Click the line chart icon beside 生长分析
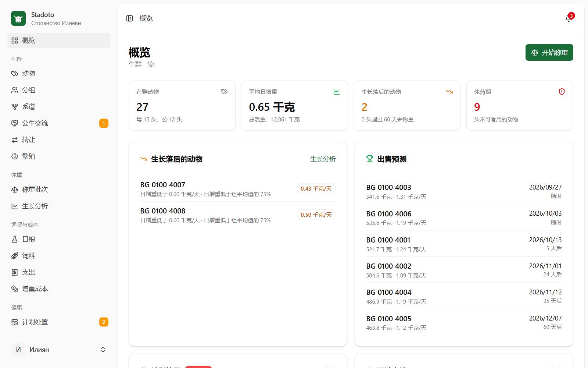Viewport: 588px width, 368px height. coord(15,206)
